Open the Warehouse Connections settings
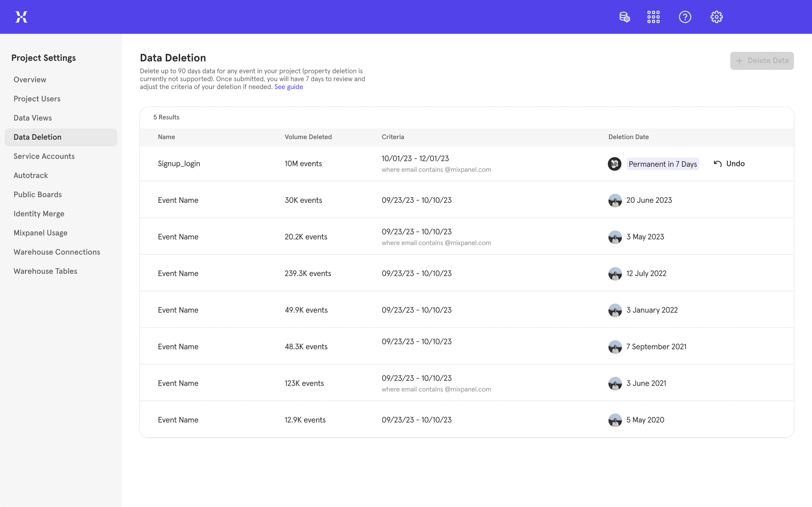 coord(57,252)
